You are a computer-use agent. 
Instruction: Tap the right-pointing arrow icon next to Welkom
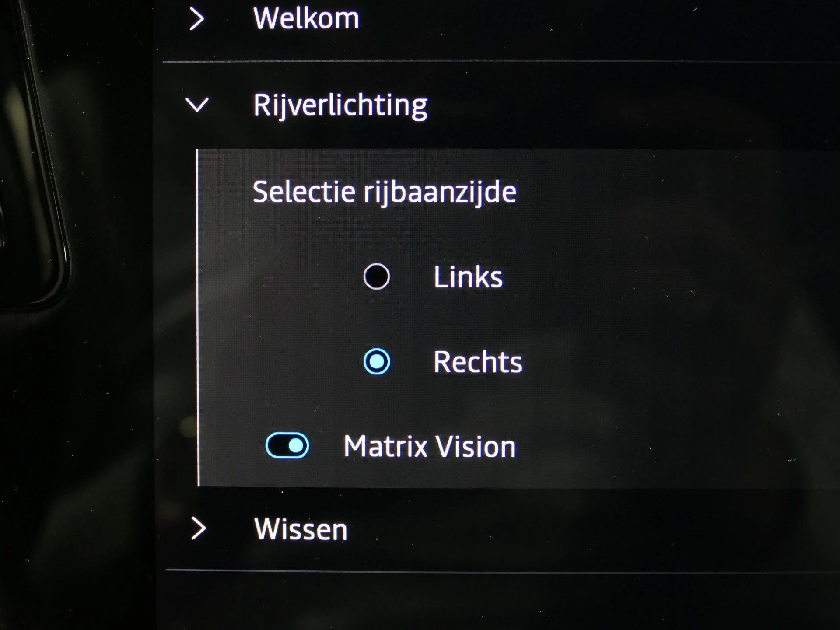click(197, 19)
